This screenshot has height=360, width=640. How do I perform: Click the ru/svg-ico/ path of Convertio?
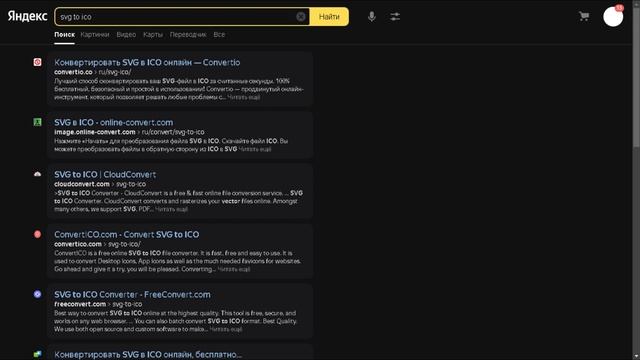(115, 72)
